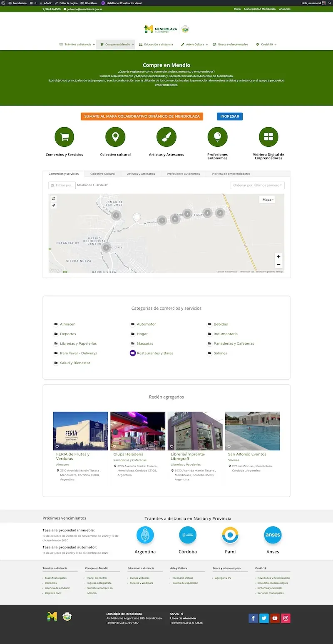Click the Escenario Virtual footer link
Screen dimensions: 333x644
183,578
